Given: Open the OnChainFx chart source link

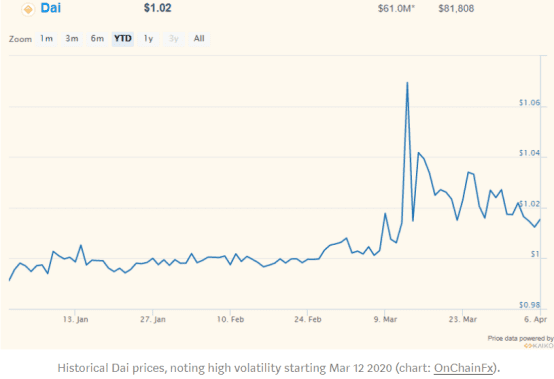Looking at the screenshot, I should point(463,368).
